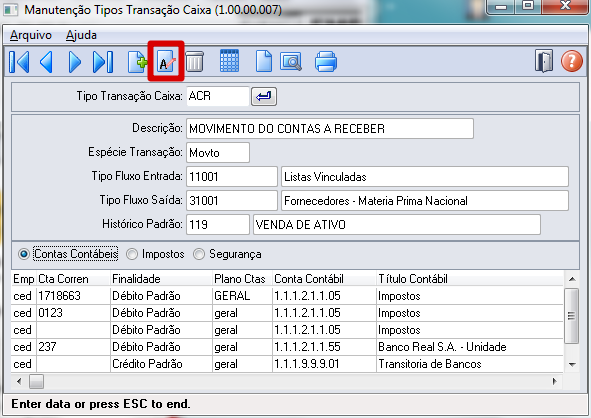Click Fornecedores - Materia Prima Nacional field
This screenshot has width=591, height=418.
[x=425, y=201]
